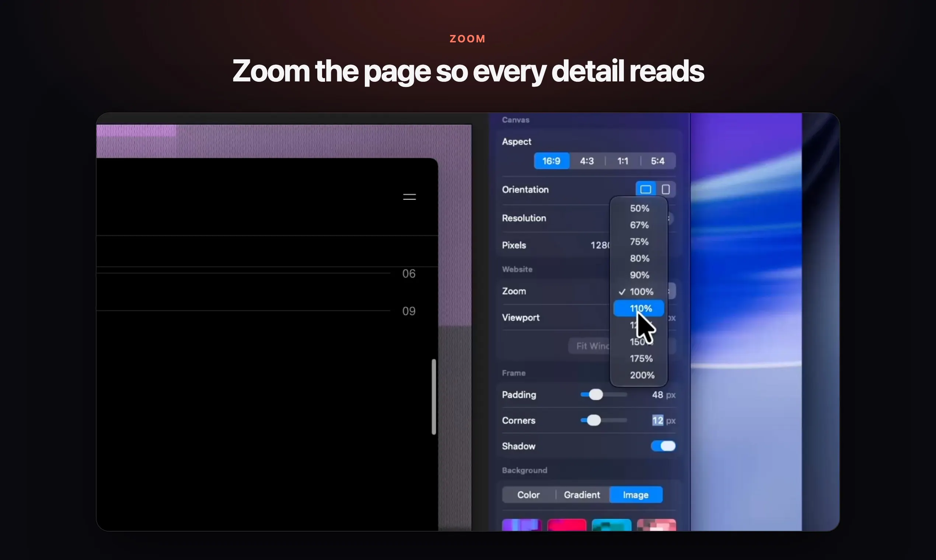Click the Fit Window button
The width and height of the screenshot is (936, 560).
[589, 346]
